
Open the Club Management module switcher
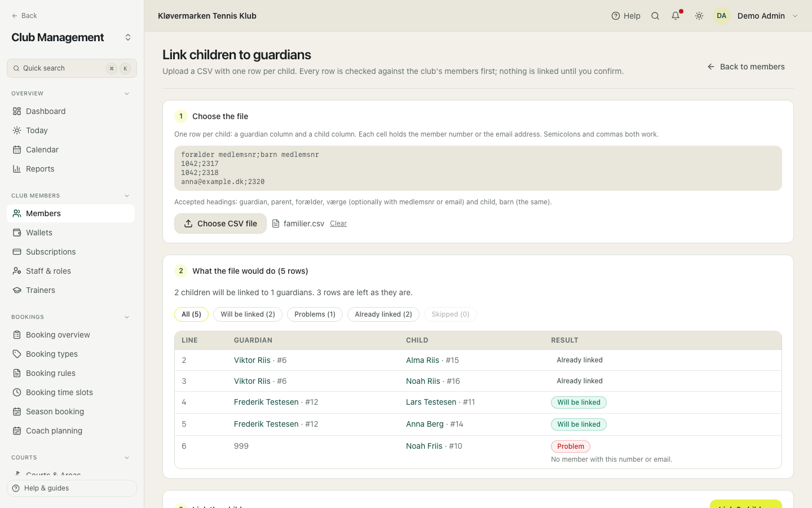(128, 37)
